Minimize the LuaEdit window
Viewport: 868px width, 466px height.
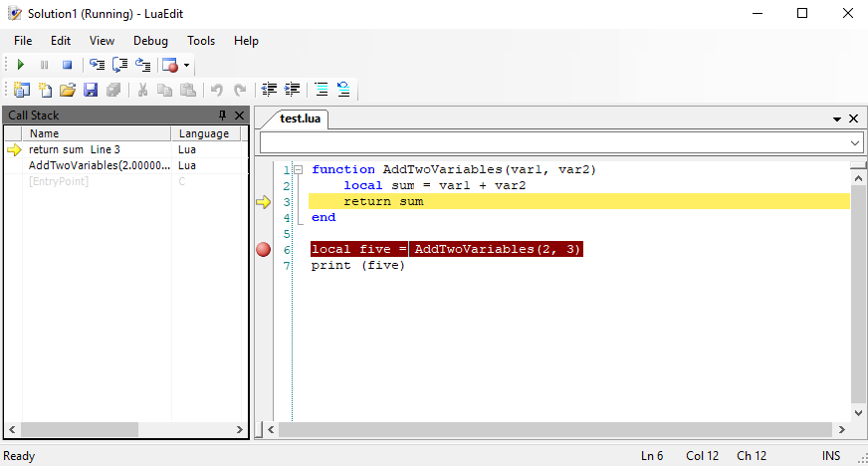pos(758,13)
